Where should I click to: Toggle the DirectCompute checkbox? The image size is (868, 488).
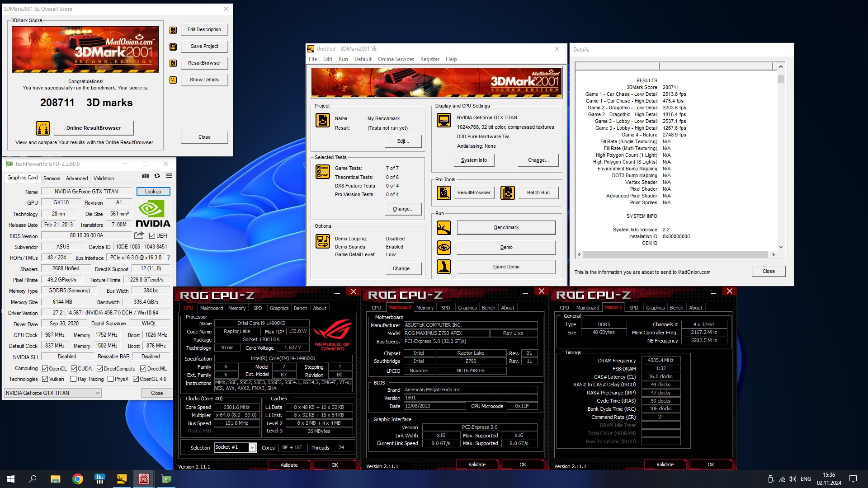click(100, 369)
